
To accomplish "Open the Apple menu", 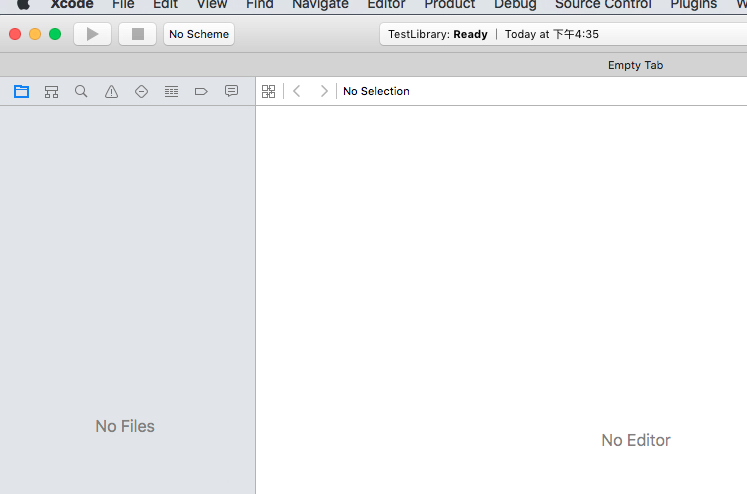I will pos(23,5).
